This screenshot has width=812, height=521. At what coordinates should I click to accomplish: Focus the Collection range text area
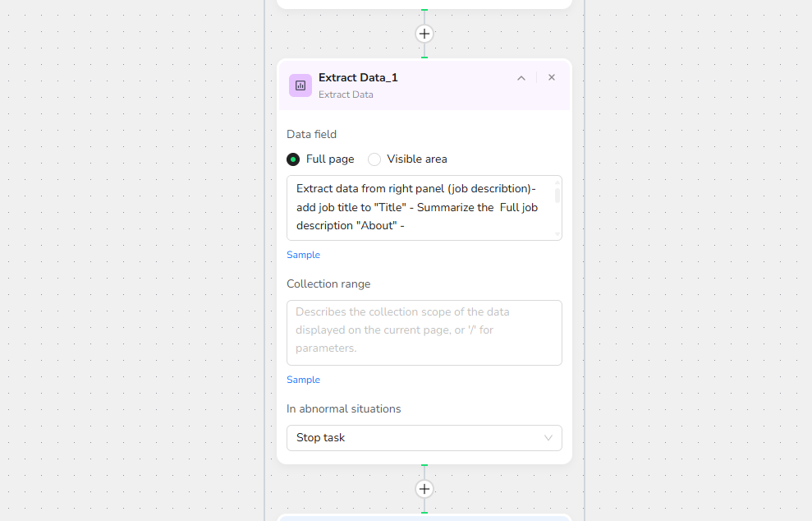(x=424, y=333)
